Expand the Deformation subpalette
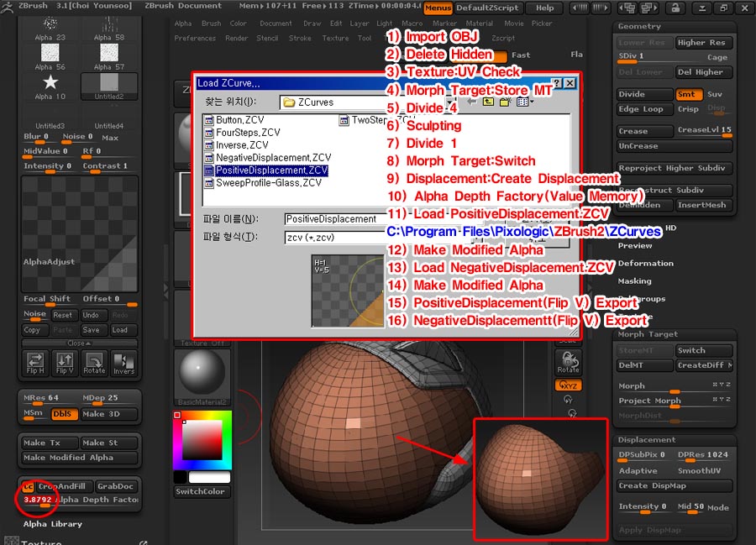This screenshot has height=545, width=756. pyautogui.click(x=646, y=264)
